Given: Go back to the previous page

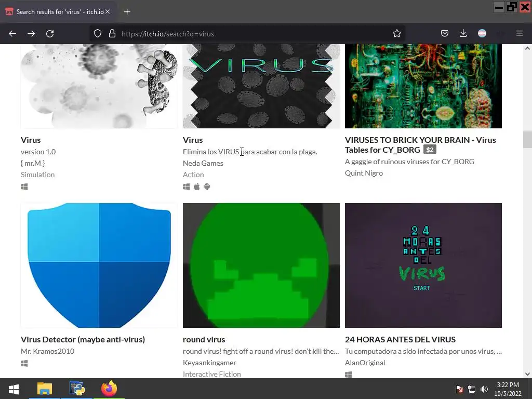Looking at the screenshot, I should 12,34.
